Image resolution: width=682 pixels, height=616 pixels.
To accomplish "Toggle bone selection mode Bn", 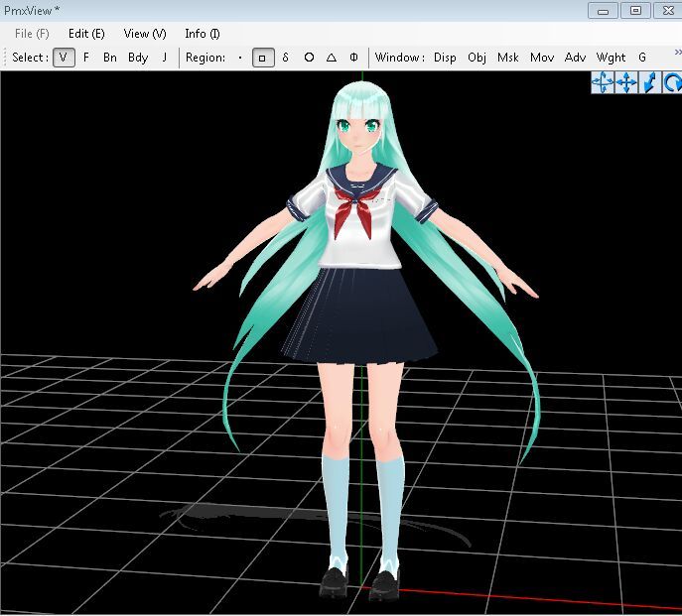I will [109, 58].
